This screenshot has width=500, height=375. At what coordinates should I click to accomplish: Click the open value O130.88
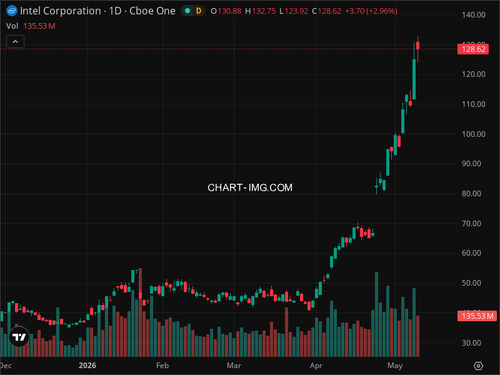226,11
